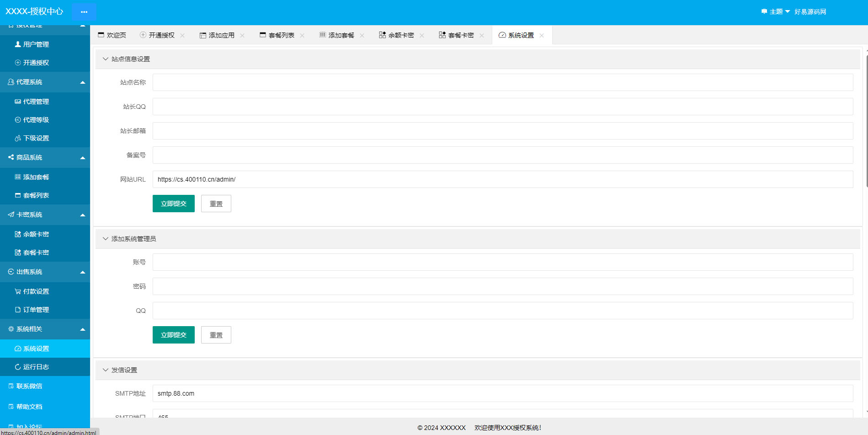Viewport: 868px width, 435px height.
Task: Close the system settings tab
Action: (542, 36)
